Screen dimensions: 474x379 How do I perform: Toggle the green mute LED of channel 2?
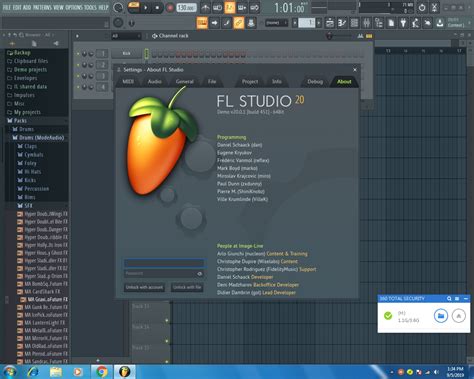point(78,65)
